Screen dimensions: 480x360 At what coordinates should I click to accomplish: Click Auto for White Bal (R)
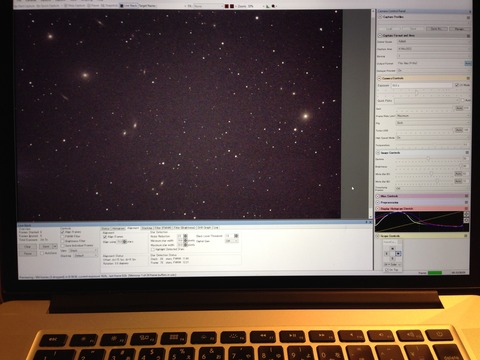point(458,174)
